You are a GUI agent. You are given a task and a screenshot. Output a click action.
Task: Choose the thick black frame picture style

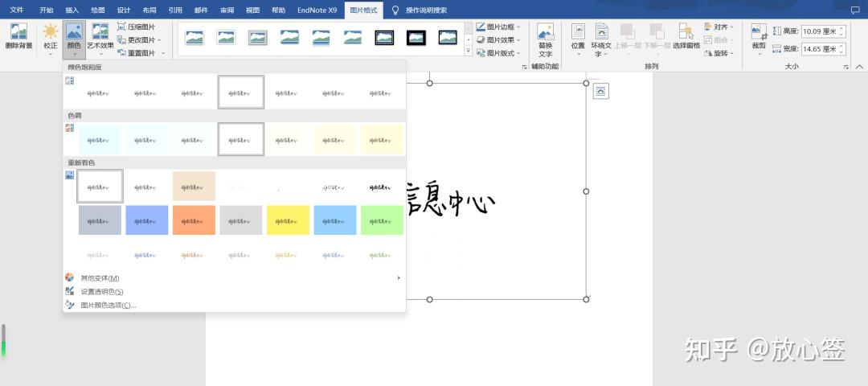tap(416, 38)
